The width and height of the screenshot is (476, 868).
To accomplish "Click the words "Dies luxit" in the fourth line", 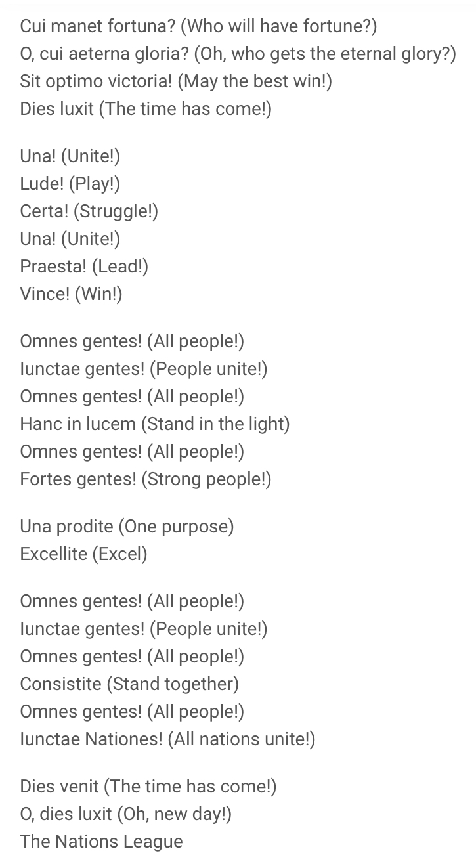I will click(x=56, y=108).
